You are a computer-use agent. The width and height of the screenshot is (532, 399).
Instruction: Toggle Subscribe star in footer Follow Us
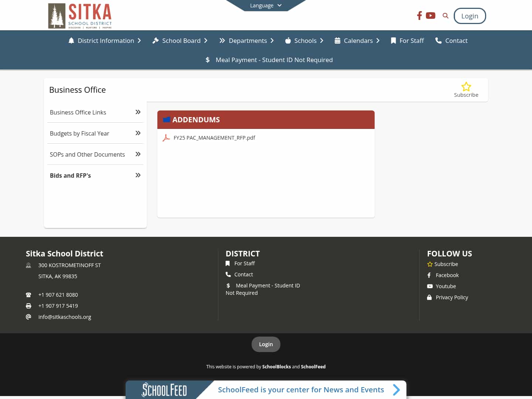click(x=429, y=264)
